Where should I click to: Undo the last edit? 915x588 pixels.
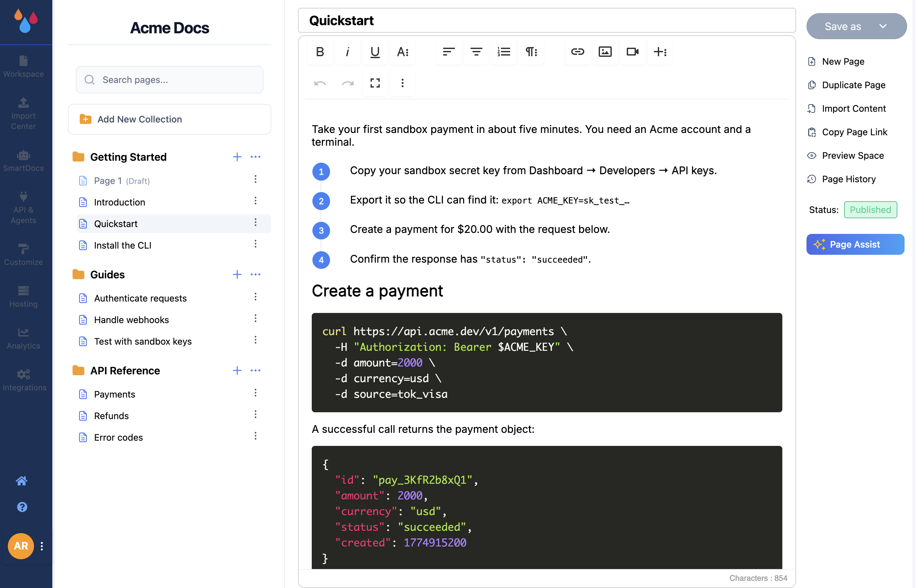pos(320,83)
